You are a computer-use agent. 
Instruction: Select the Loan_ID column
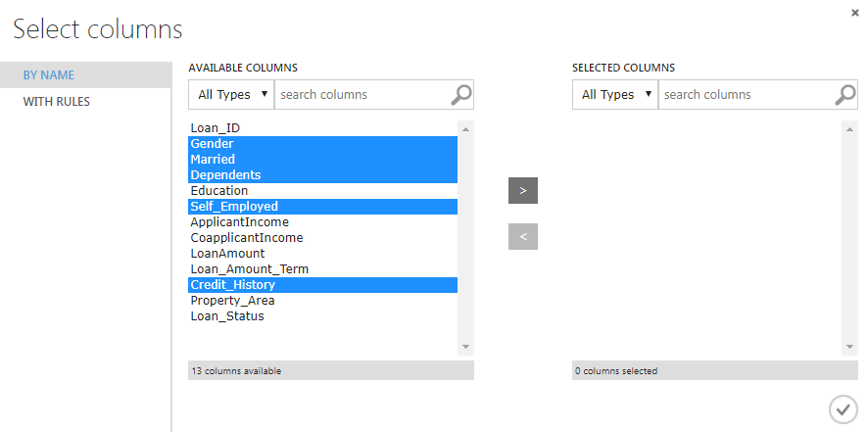[216, 128]
